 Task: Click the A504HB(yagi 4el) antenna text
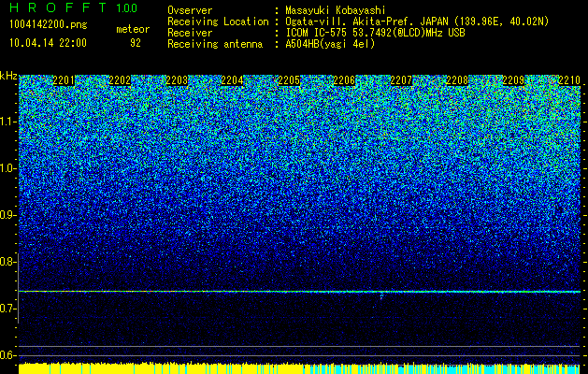(330, 44)
